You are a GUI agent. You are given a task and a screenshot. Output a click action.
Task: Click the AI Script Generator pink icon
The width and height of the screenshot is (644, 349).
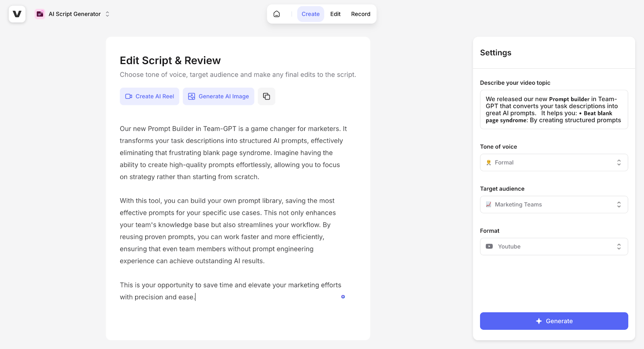point(40,14)
